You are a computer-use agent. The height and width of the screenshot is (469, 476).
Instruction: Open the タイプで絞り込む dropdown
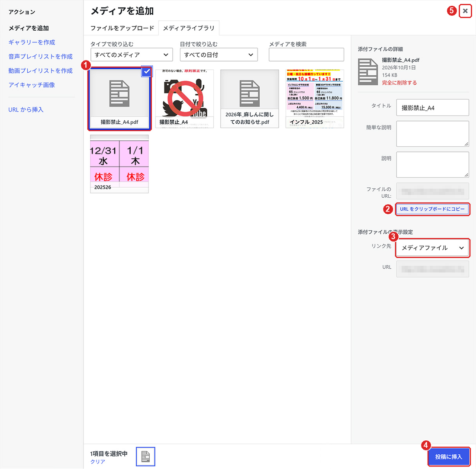coord(132,55)
